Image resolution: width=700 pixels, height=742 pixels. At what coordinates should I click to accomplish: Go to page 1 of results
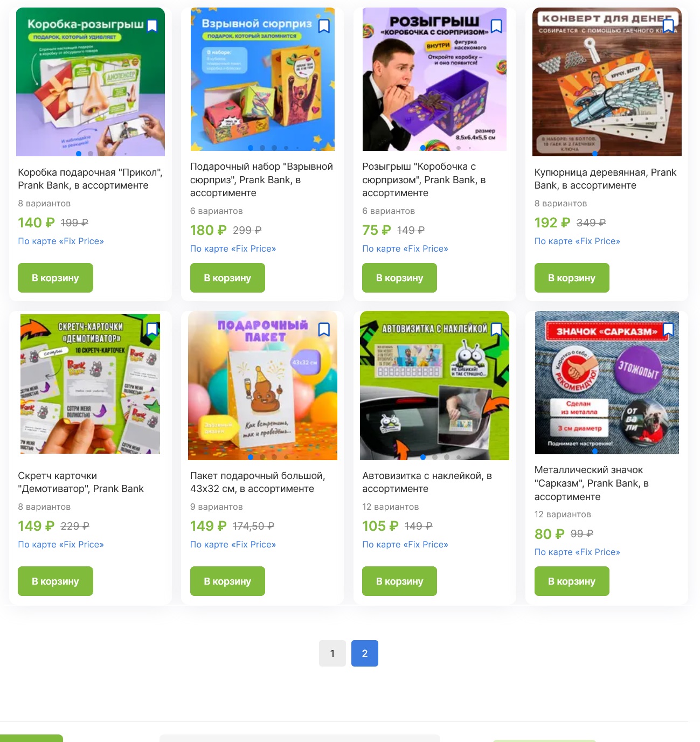(332, 653)
